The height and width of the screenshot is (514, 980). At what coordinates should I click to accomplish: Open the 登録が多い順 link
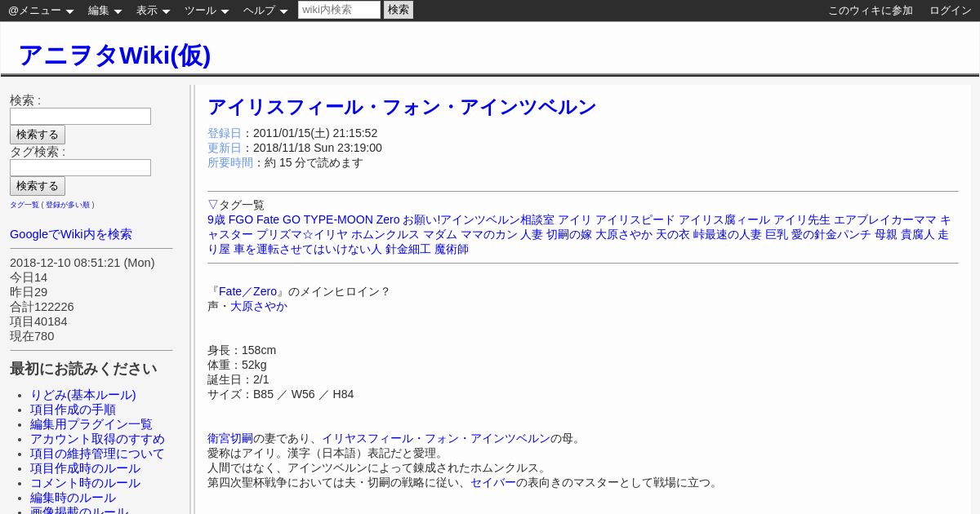point(68,205)
